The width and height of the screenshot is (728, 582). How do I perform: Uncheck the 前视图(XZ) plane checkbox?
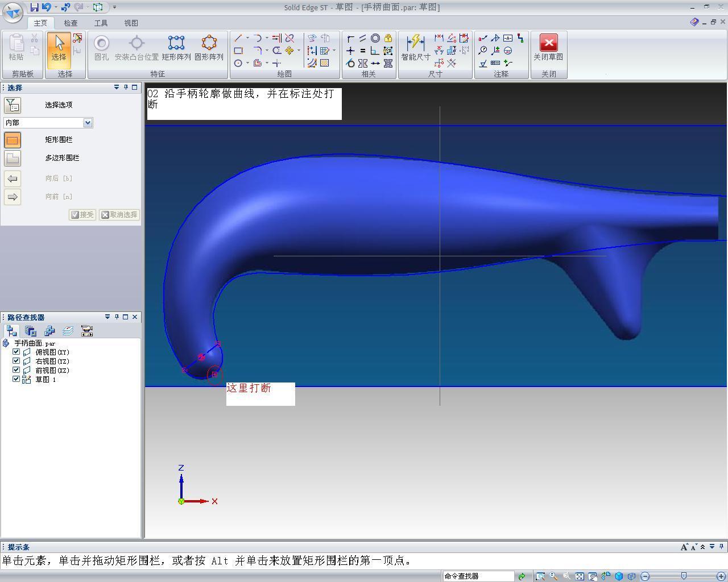(x=16, y=370)
